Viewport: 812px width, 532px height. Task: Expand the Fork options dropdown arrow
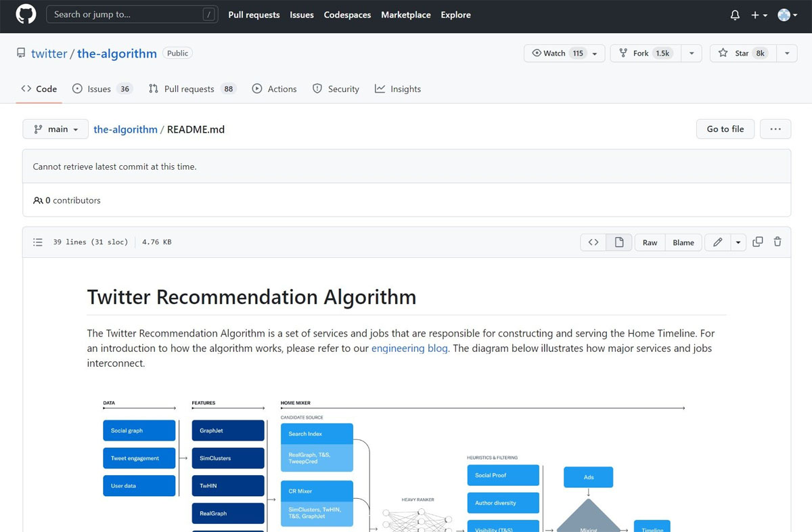pos(691,53)
